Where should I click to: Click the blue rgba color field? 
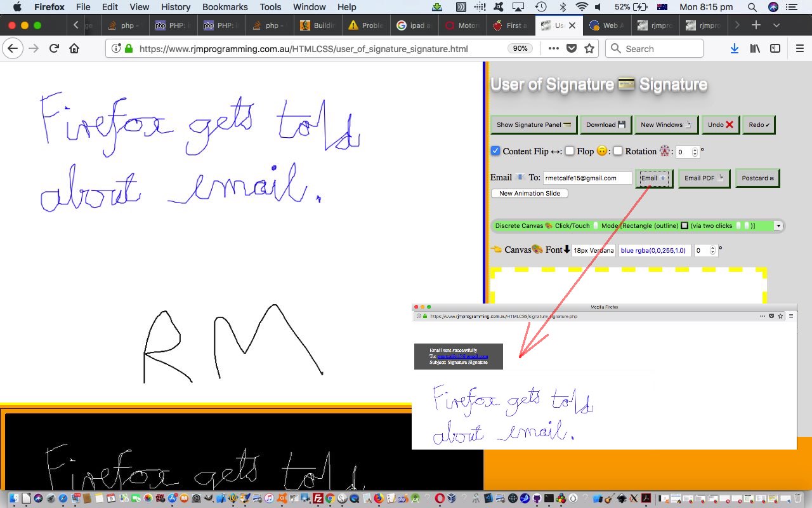[653, 250]
